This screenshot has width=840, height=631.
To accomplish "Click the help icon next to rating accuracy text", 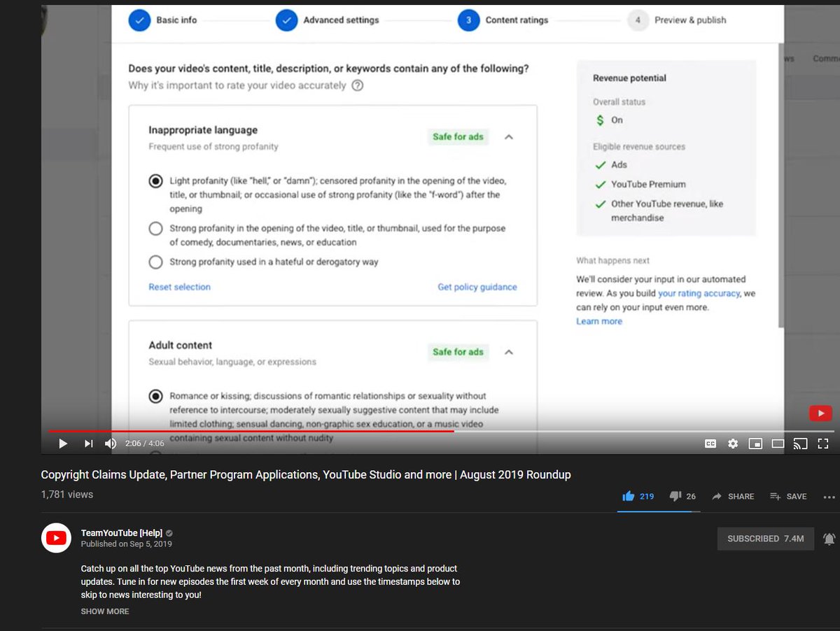I will pos(358,85).
